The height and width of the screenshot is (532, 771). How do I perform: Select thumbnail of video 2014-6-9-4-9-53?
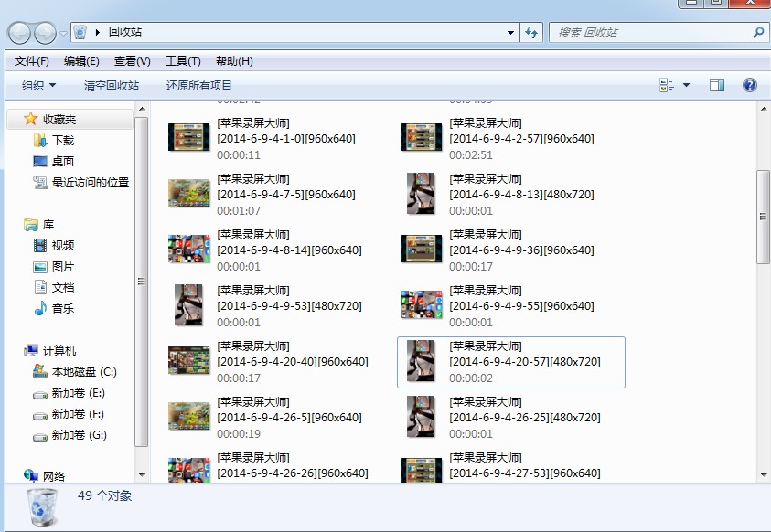[188, 304]
